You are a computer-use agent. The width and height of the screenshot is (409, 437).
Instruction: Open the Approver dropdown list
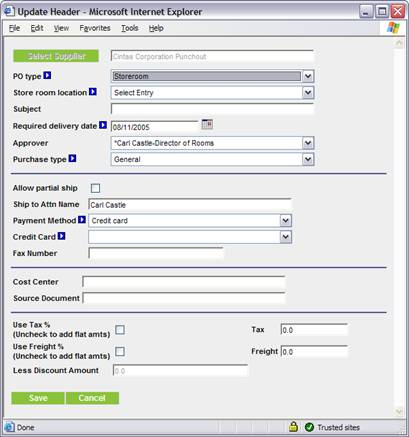[308, 143]
